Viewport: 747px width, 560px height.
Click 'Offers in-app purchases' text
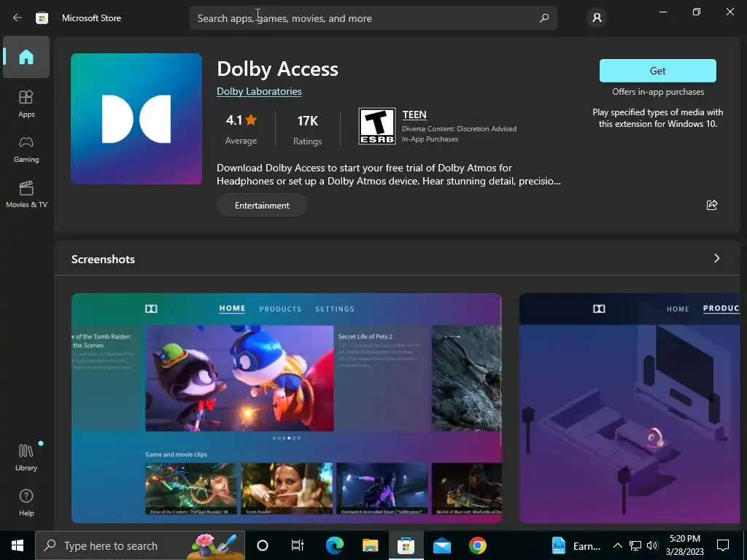click(x=658, y=92)
